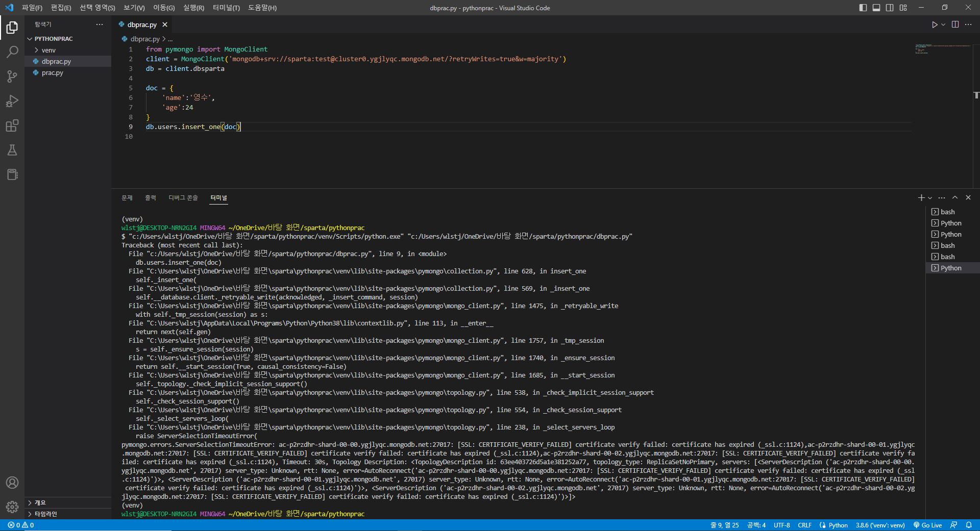Open prac.py in the file explorer
Screen dimensions: 980x531
(x=68, y=72)
